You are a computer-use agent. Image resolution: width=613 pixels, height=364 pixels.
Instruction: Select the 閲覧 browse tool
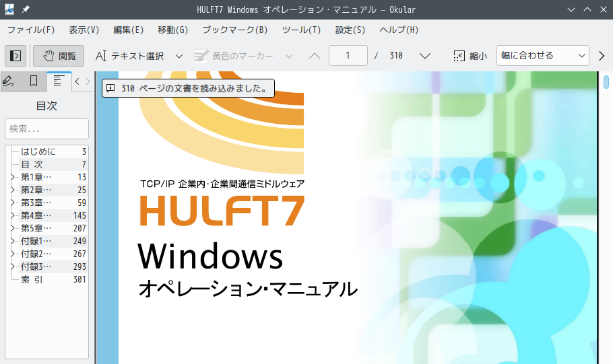pos(59,56)
